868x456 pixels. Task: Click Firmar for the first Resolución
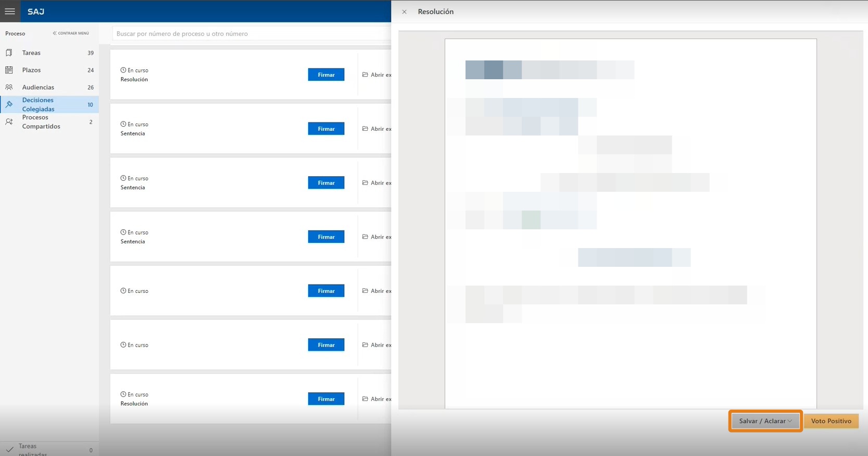[326, 75]
